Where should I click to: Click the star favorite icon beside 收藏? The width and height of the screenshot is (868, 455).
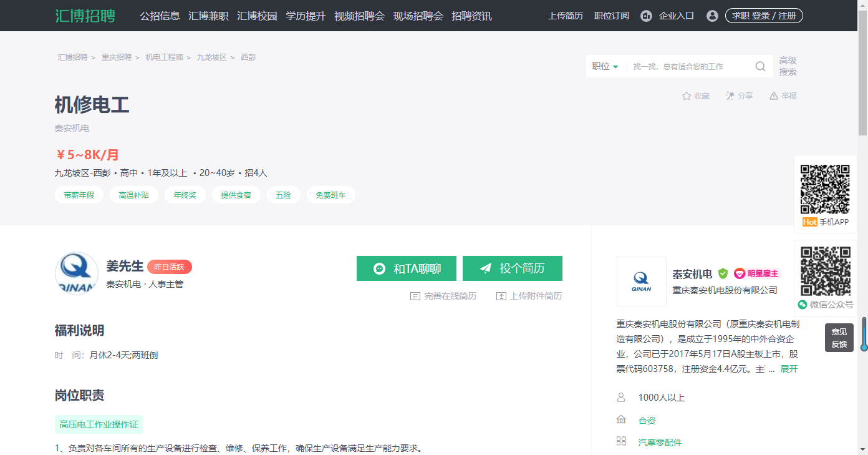[x=687, y=96]
